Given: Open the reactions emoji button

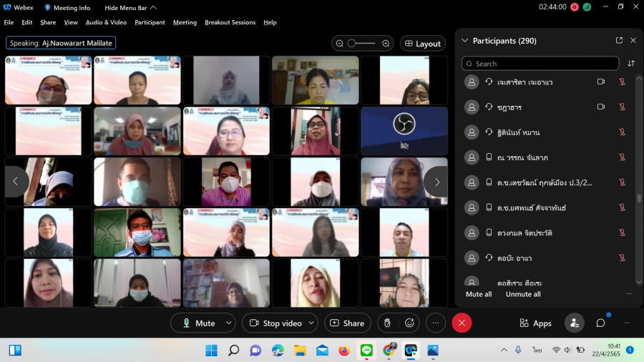Looking at the screenshot, I should pyautogui.click(x=410, y=323).
